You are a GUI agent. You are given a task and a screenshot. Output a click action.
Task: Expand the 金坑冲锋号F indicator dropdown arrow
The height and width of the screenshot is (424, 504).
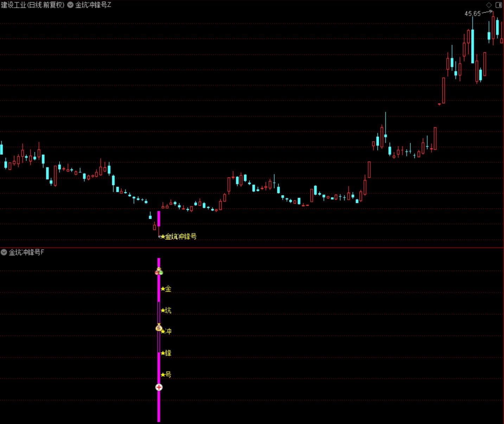(x=4, y=252)
